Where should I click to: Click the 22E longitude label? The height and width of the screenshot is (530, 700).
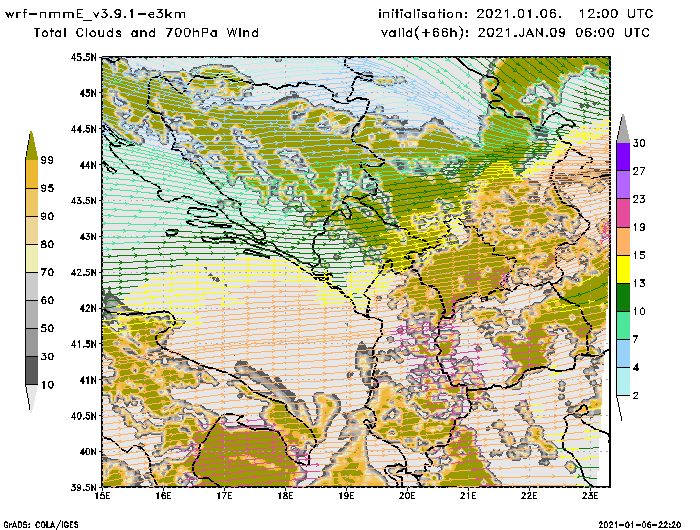[x=529, y=496]
